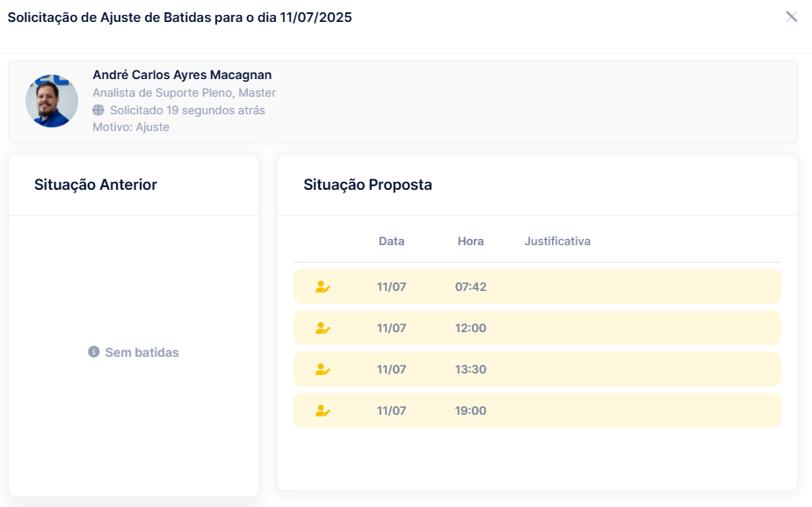This screenshot has height=507, width=812.
Task: Open André Carlos profile photo
Action: pyautogui.click(x=52, y=101)
